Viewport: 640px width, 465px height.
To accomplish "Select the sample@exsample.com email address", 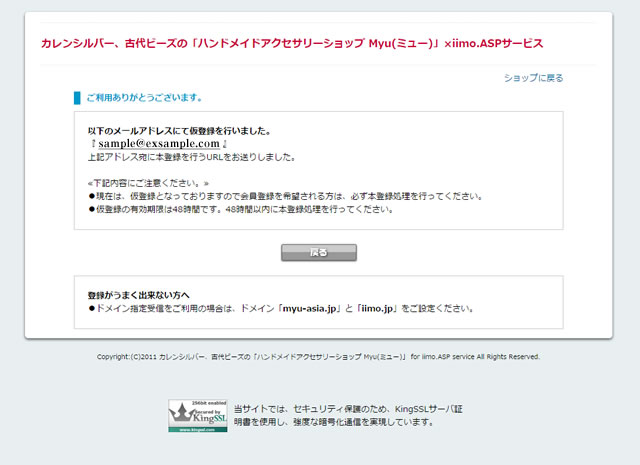I will pyautogui.click(x=159, y=144).
